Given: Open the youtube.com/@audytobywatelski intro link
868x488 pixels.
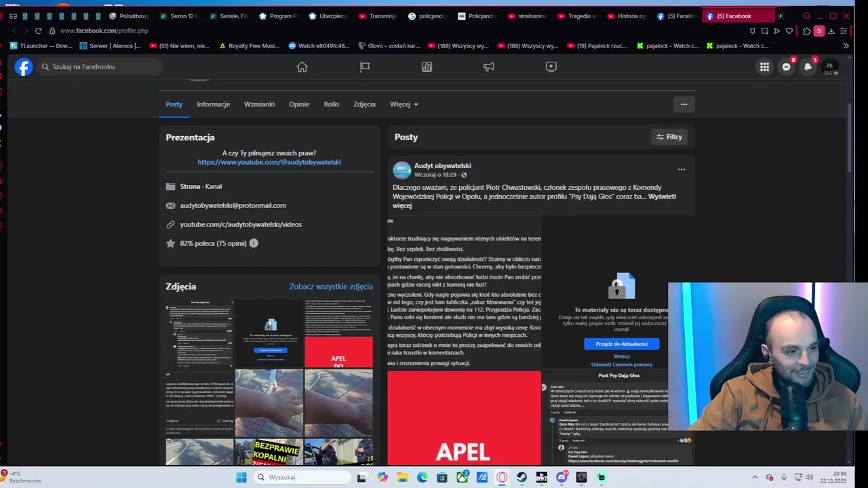Looking at the screenshot, I should (x=269, y=162).
